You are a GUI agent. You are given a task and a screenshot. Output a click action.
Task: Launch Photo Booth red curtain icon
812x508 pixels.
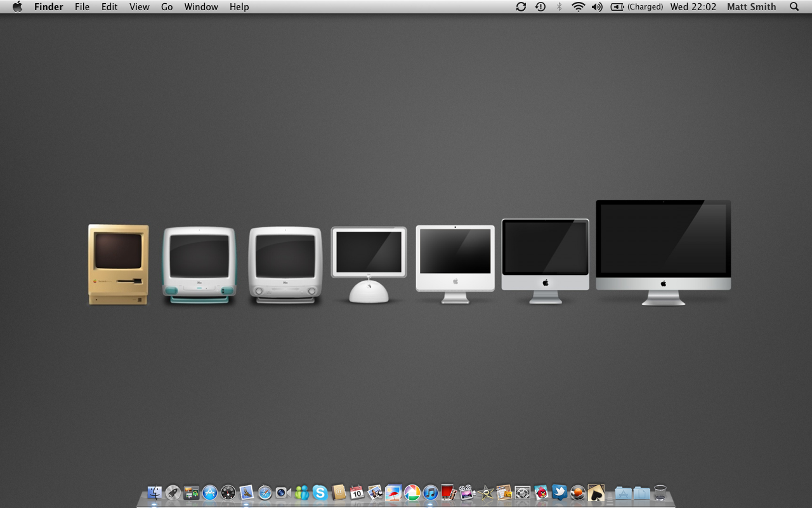(x=449, y=492)
